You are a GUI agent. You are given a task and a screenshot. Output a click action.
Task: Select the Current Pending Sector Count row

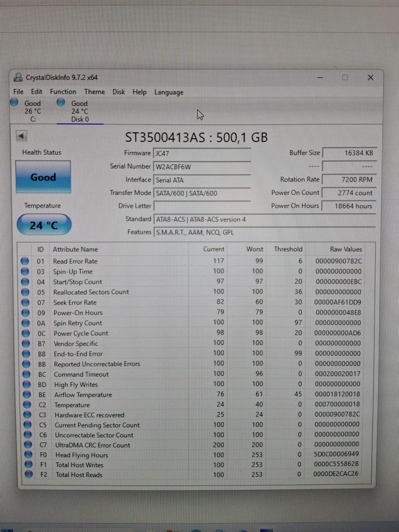pyautogui.click(x=97, y=425)
